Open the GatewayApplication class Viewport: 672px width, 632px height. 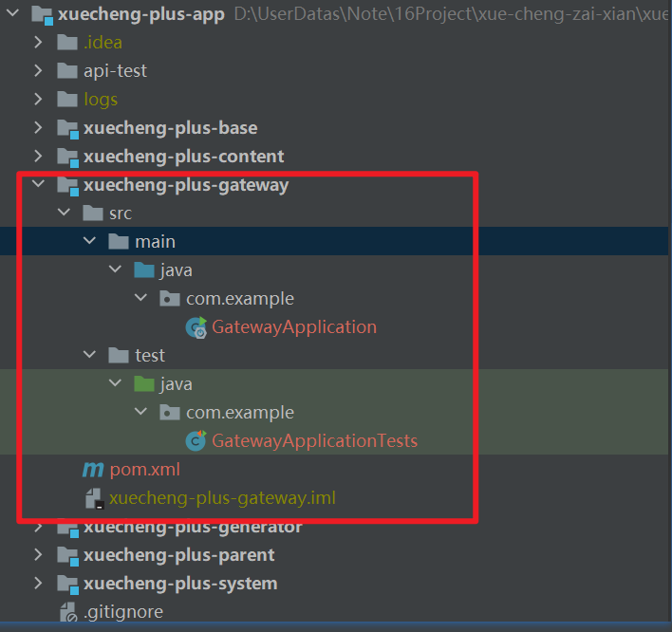(x=294, y=327)
